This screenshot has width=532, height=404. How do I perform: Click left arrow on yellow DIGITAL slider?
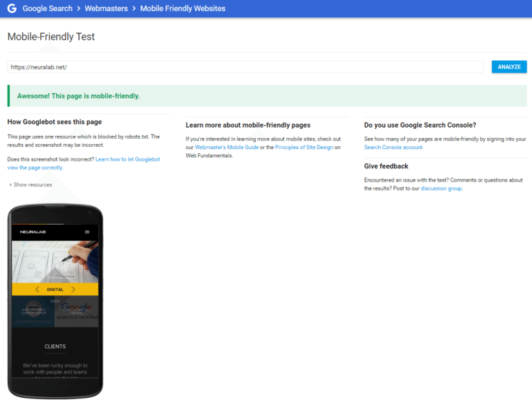click(x=37, y=289)
